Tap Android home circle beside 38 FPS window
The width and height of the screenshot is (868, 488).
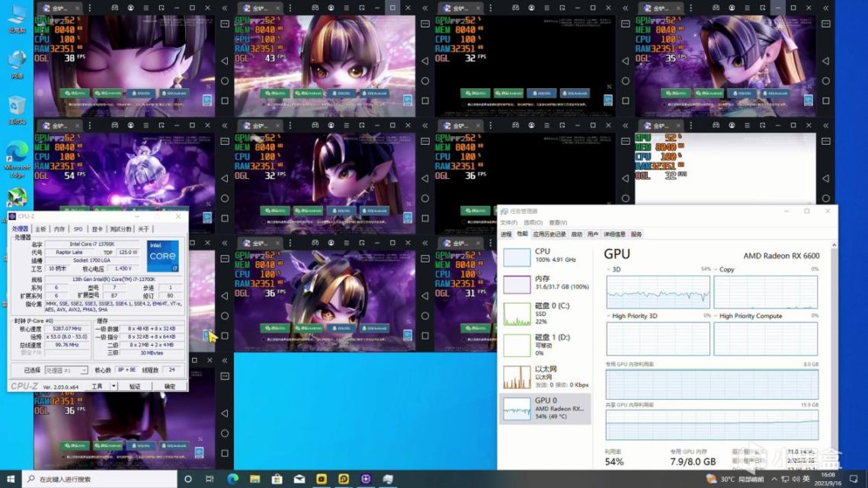click(225, 81)
